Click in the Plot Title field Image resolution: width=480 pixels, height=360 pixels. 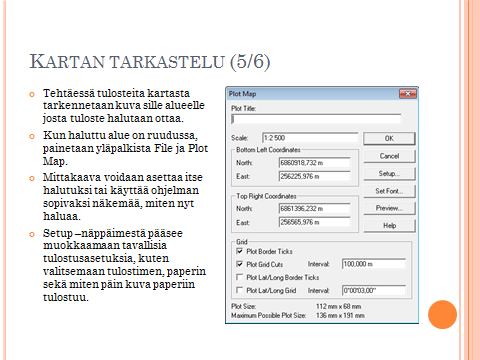(x=316, y=119)
